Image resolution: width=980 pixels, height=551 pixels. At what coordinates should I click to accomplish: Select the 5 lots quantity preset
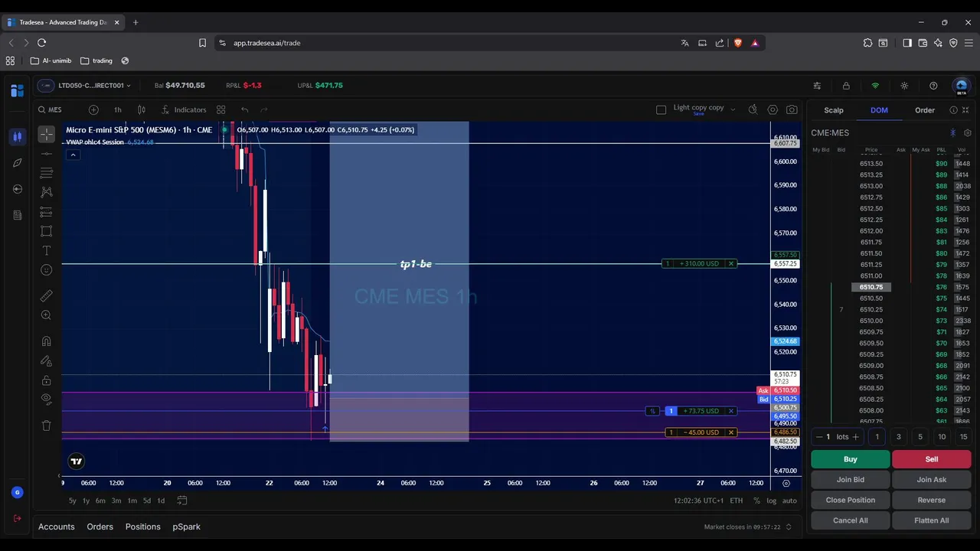click(920, 437)
